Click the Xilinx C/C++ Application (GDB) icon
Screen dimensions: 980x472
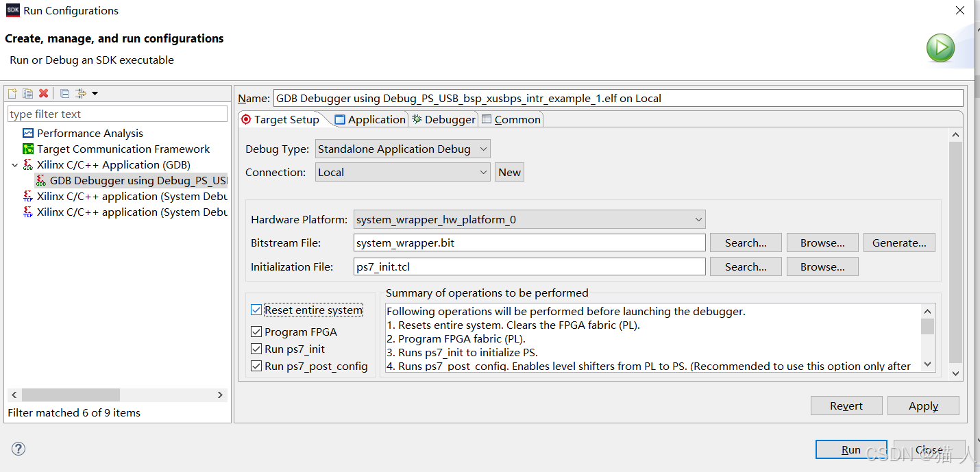coord(28,164)
